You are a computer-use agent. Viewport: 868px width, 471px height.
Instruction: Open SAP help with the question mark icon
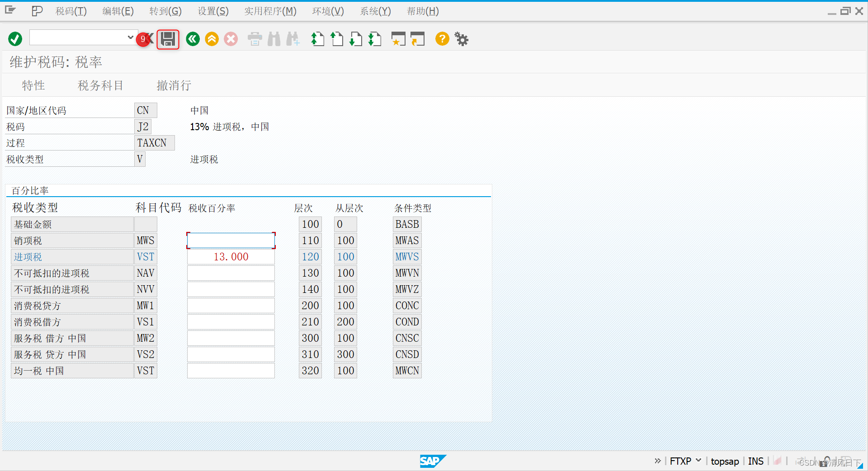click(442, 39)
